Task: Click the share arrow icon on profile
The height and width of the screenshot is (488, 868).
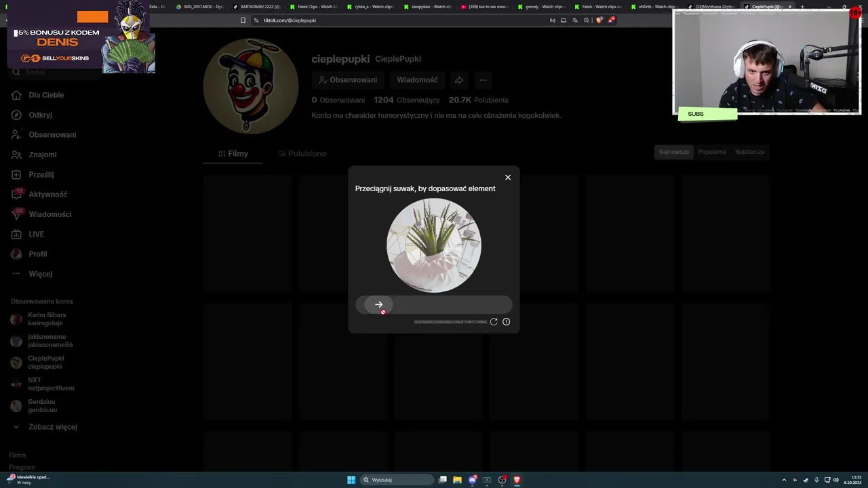Action: click(459, 80)
